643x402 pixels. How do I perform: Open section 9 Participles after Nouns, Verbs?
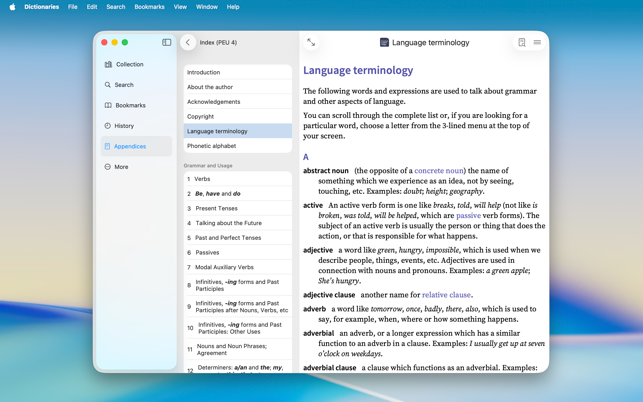(238, 307)
